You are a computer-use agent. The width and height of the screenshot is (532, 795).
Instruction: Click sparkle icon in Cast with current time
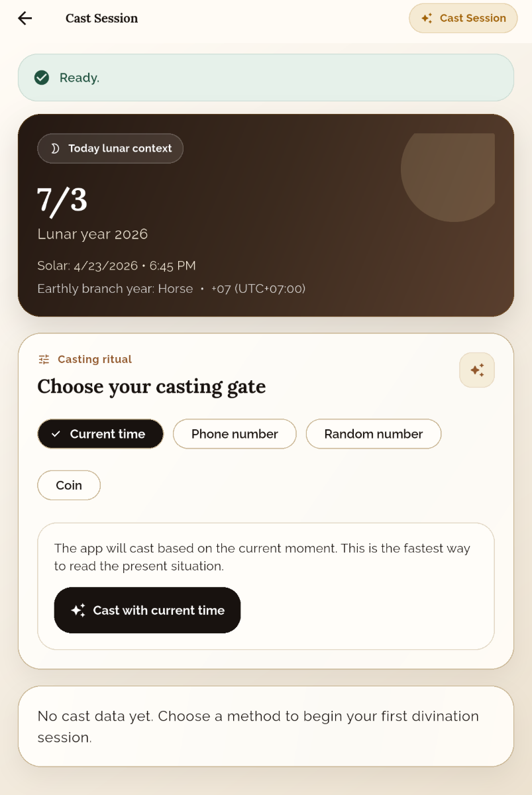coord(78,611)
